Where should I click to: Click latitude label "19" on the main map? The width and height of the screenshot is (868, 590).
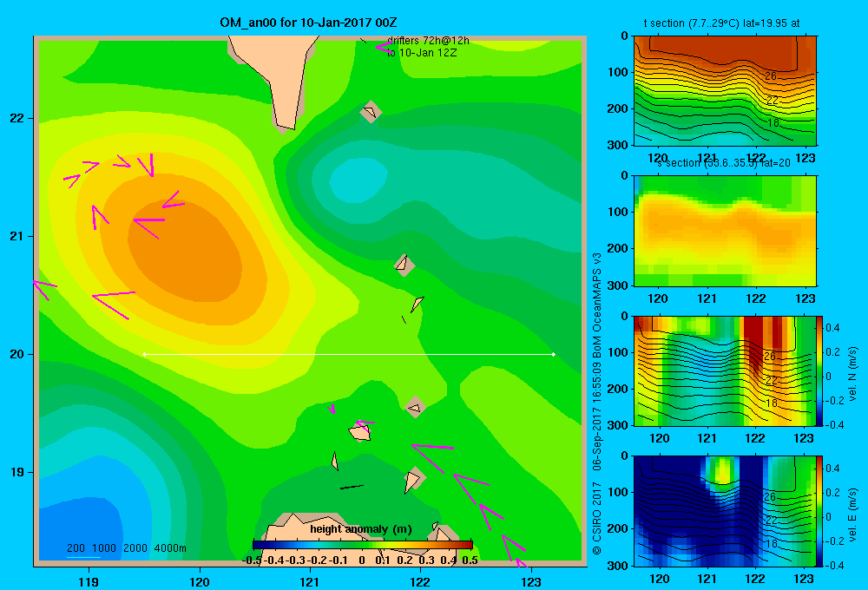[17, 472]
